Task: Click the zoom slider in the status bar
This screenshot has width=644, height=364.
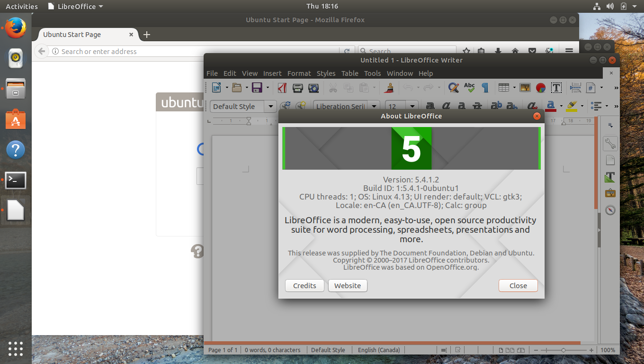Action: click(x=563, y=350)
